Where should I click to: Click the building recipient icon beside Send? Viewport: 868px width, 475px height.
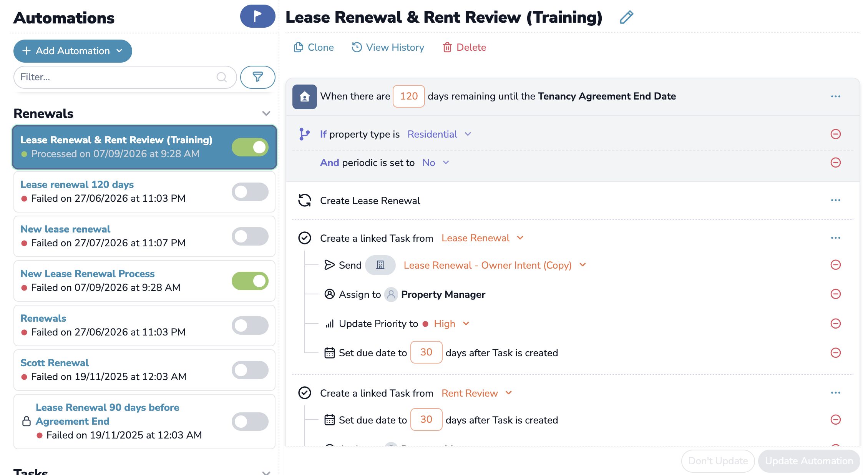click(x=380, y=265)
